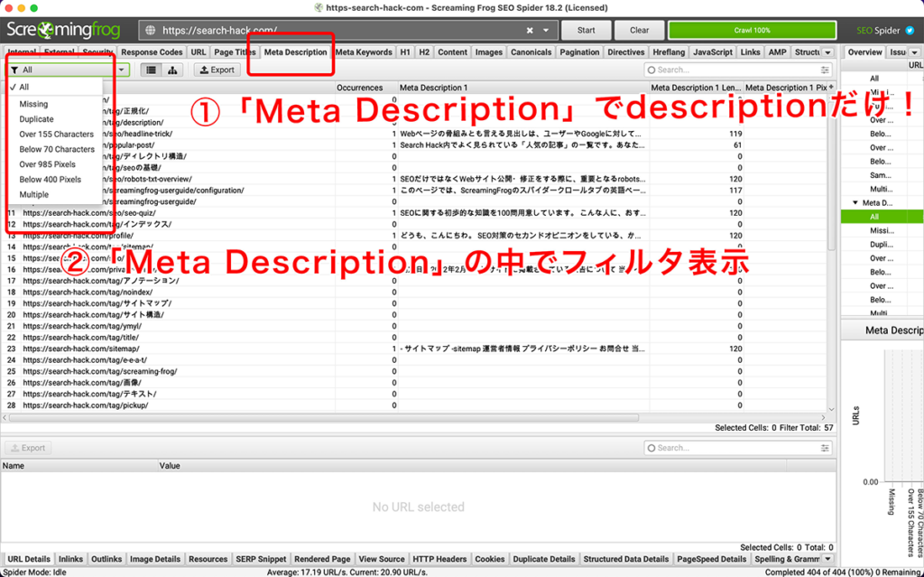The image size is (924, 577).
Task: Click the Screaming Frog logo
Action: tap(63, 30)
